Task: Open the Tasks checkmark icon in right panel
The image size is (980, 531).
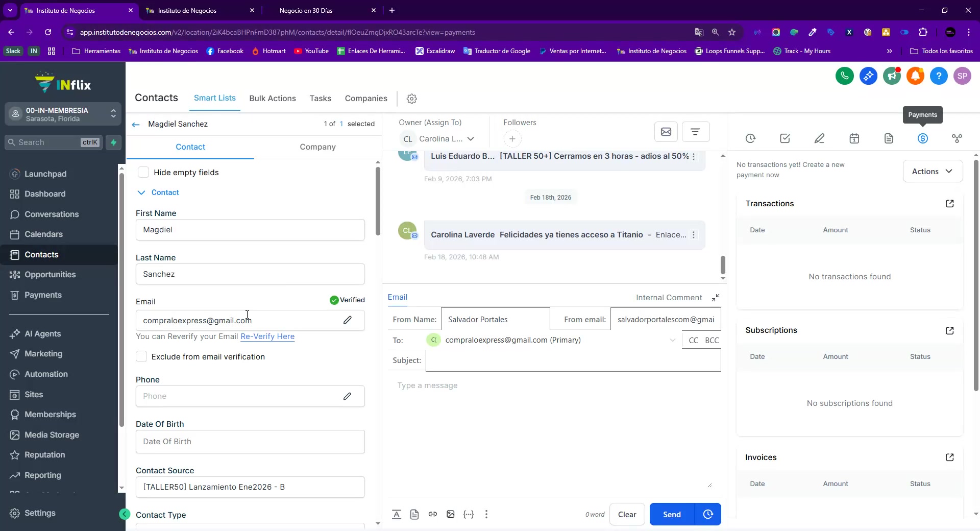Action: tap(785, 138)
